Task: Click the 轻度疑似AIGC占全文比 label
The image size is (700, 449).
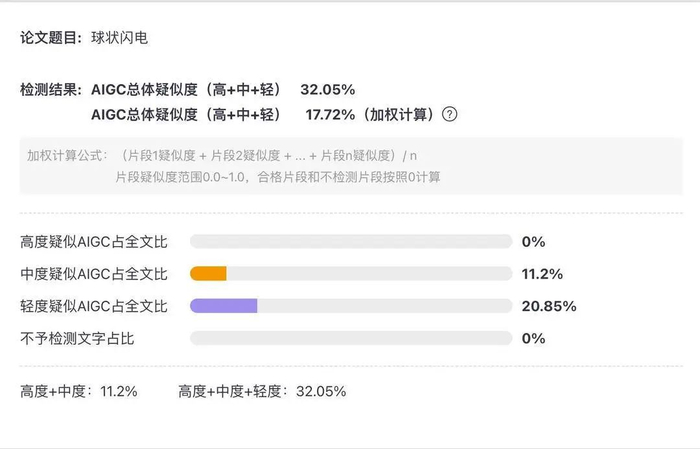Action: click(94, 306)
